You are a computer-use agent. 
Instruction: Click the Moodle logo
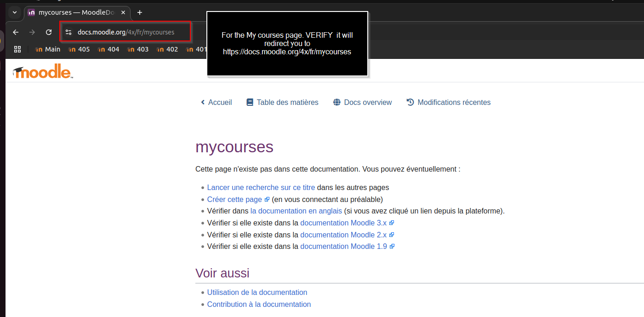point(43,72)
